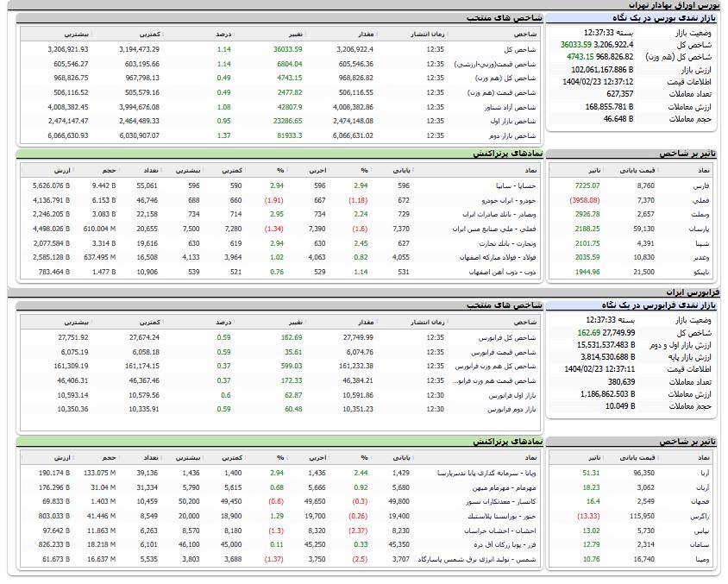Screen dimensions: 728x584
Task: Open the آريان symbol
Action: (x=702, y=488)
